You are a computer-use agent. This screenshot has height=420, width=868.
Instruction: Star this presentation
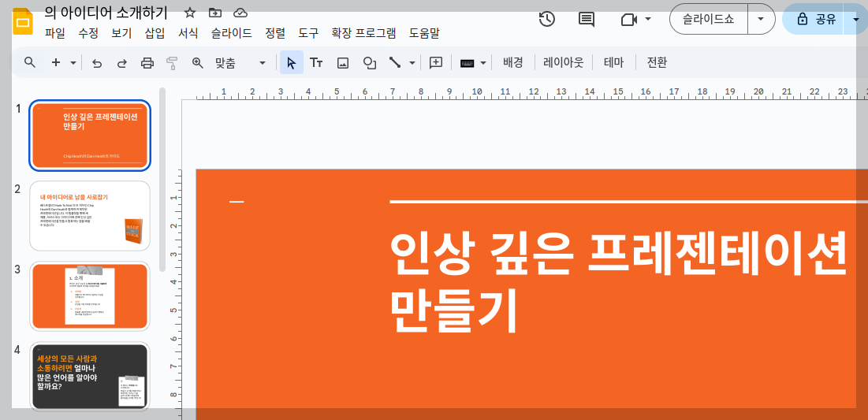click(x=190, y=13)
